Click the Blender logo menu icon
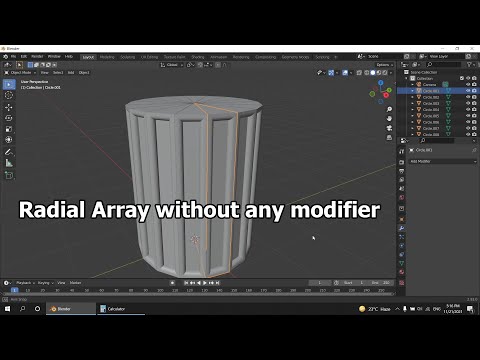Screen dimensions: 480x360 [5, 57]
